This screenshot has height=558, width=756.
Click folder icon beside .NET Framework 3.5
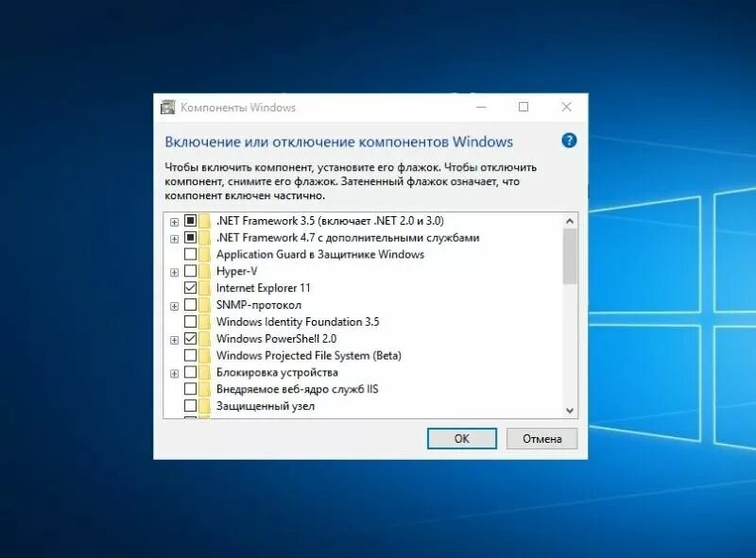(x=205, y=221)
